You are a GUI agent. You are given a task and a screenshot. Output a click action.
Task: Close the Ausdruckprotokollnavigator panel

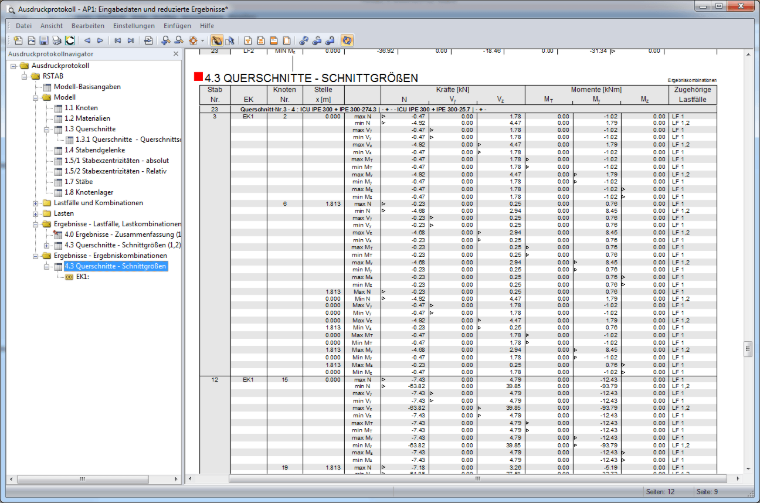[x=176, y=54]
